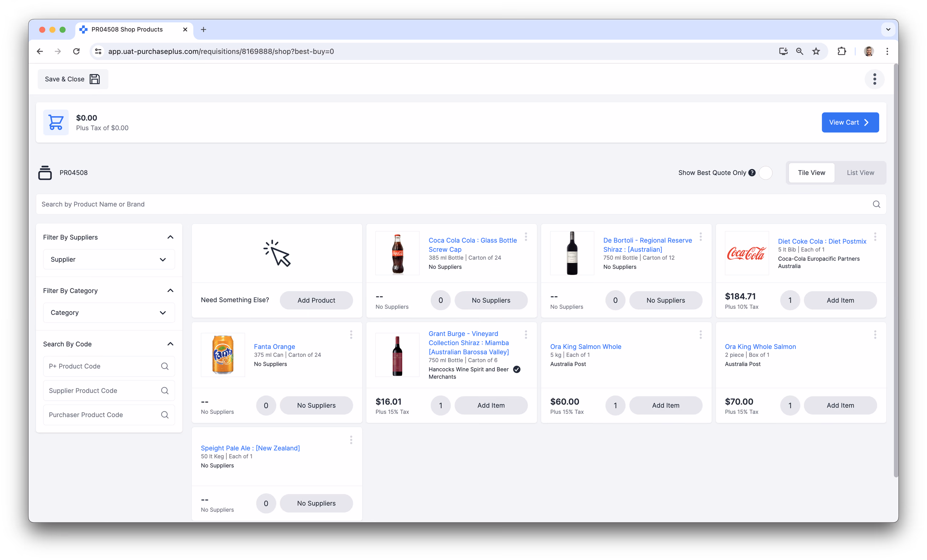Screen dimensions: 927x560
Task: Open the Chrome three-dot menu
Action: click(887, 51)
